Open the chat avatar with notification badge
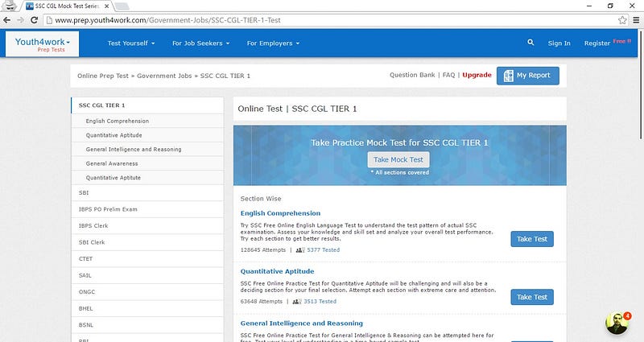 617,323
